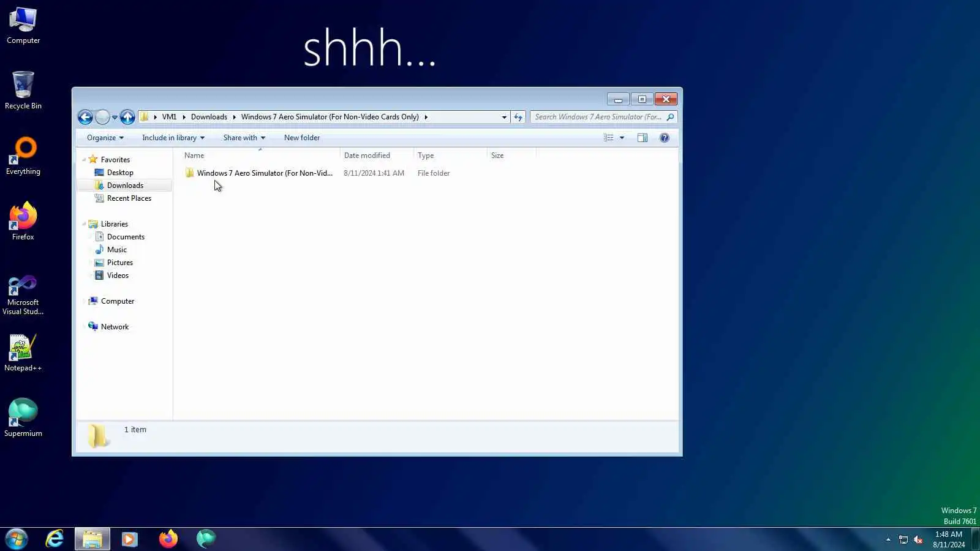Viewport: 980px width, 551px height.
Task: Select the Computer desktop icon
Action: tap(23, 26)
